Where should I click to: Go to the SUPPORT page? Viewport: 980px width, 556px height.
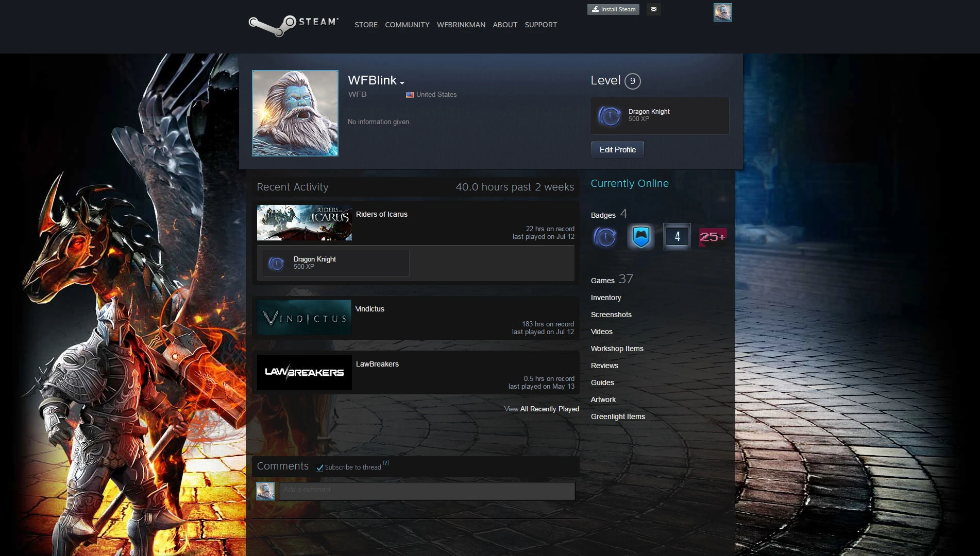coord(541,25)
